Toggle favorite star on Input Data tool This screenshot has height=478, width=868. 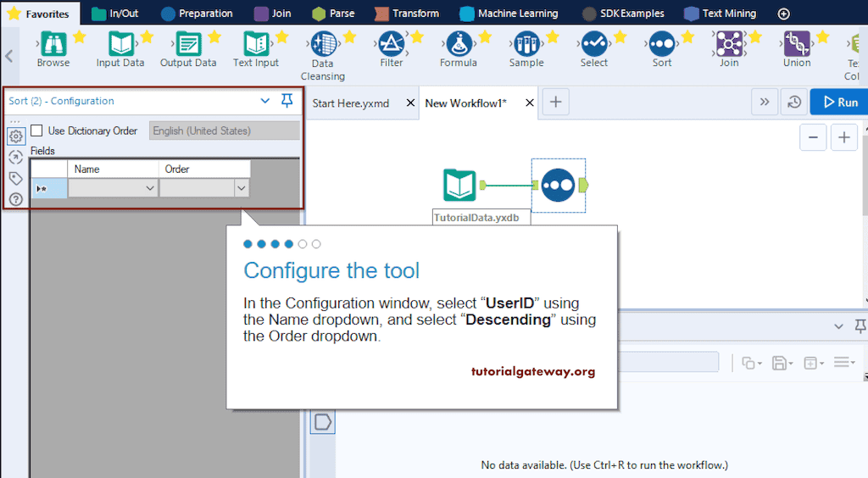pos(147,37)
